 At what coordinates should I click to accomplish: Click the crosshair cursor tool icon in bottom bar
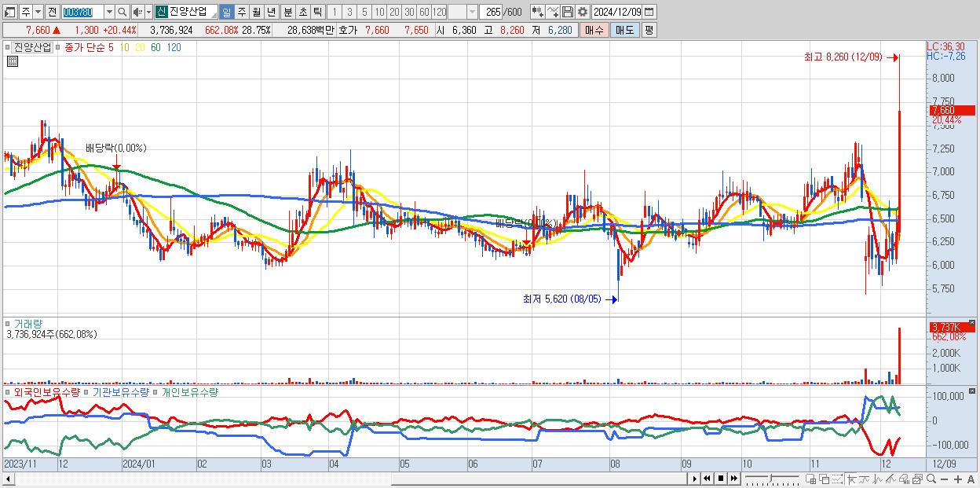click(x=851, y=479)
